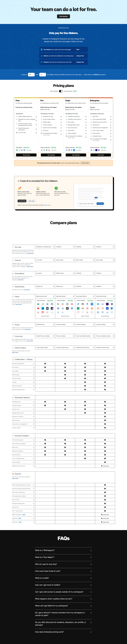Click info icon next to 'Hidden pages' in Pro card
Viewport: 127px width, 644px height.
[61, 122]
